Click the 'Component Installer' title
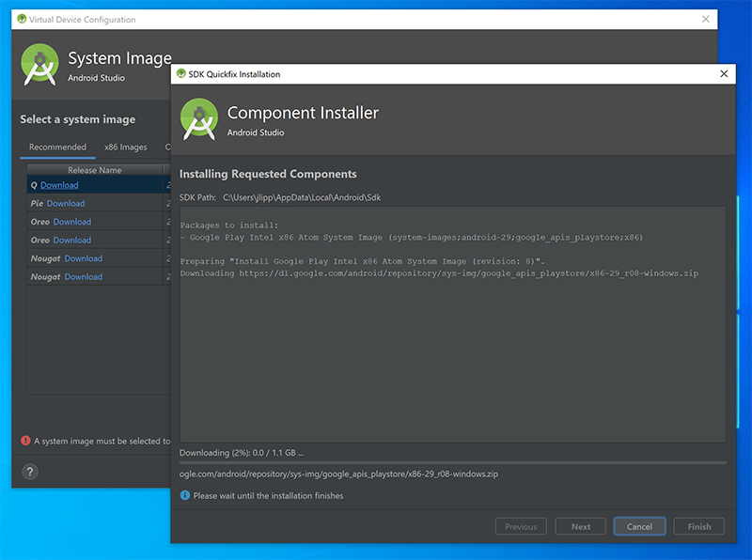This screenshot has width=752, height=560. [303, 113]
